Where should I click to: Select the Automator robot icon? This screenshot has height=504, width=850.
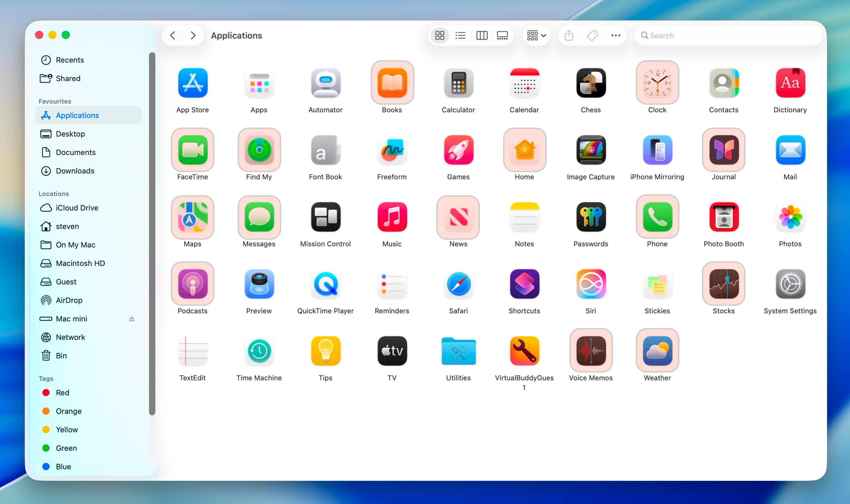(325, 83)
